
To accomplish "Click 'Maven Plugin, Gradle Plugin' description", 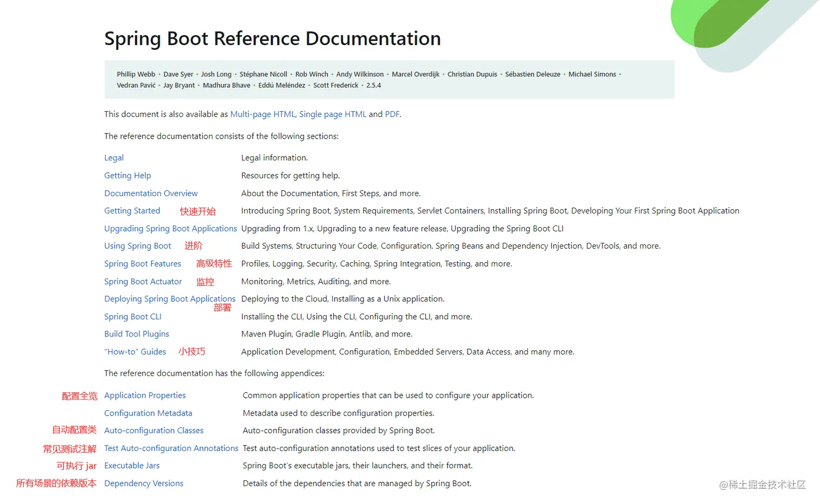I will (327, 334).
